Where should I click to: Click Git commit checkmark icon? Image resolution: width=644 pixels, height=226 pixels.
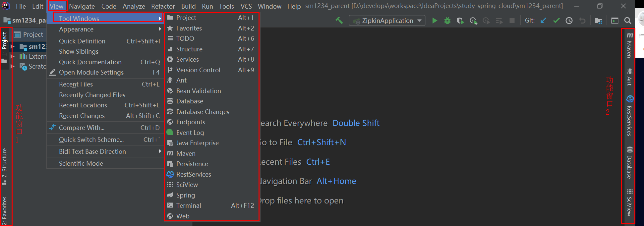click(556, 21)
